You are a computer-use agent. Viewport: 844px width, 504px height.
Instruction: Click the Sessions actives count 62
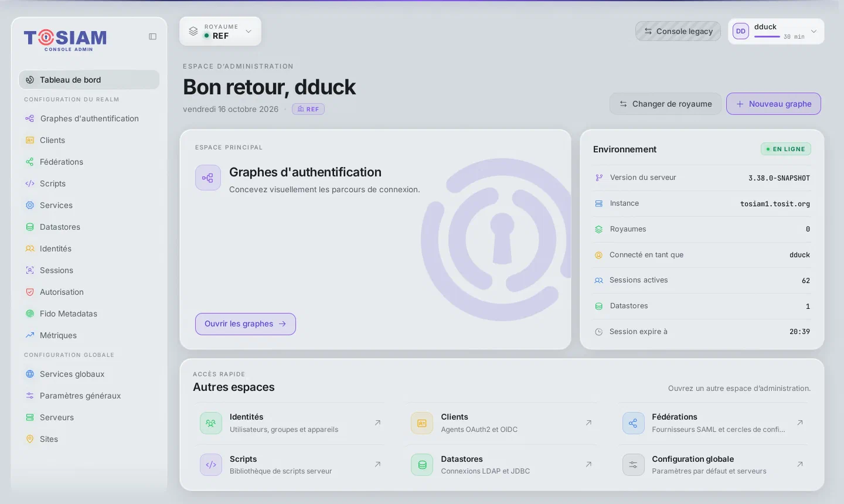(806, 281)
